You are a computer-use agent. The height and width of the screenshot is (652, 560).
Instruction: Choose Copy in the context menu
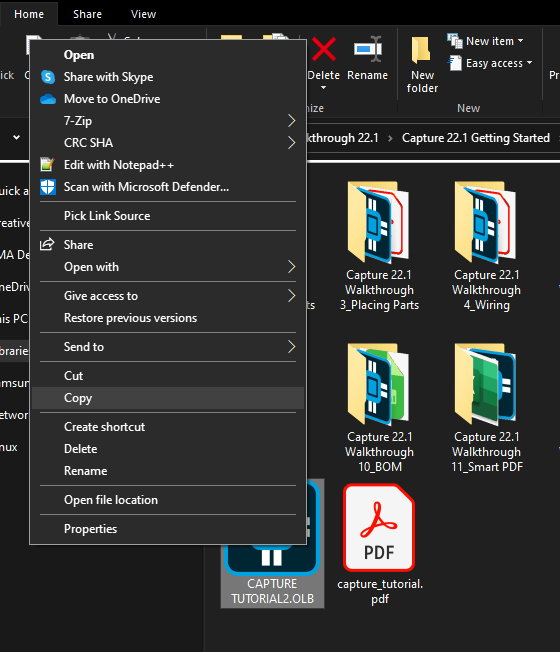coord(168,398)
